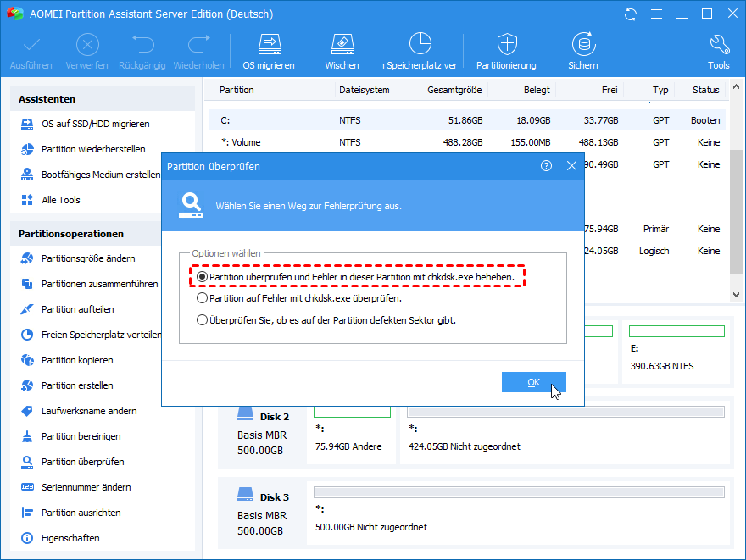This screenshot has width=746, height=560.
Task: Open the OS migrieren toolbar tool
Action: (x=269, y=52)
